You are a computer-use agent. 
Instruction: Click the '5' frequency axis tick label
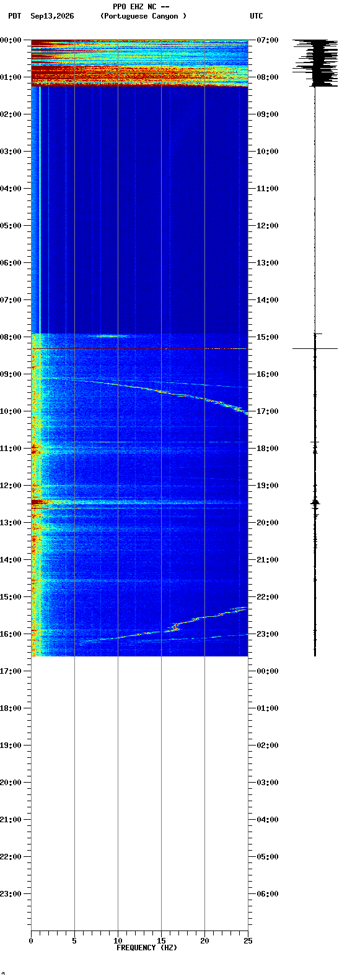pos(74,941)
